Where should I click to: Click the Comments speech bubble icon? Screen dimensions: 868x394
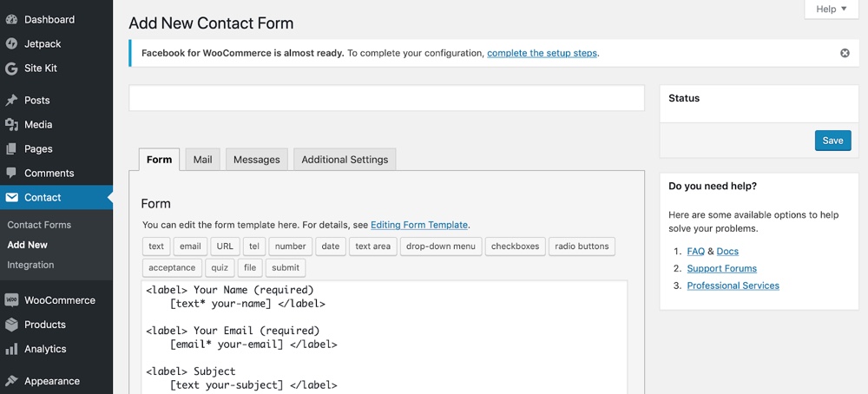(x=11, y=174)
